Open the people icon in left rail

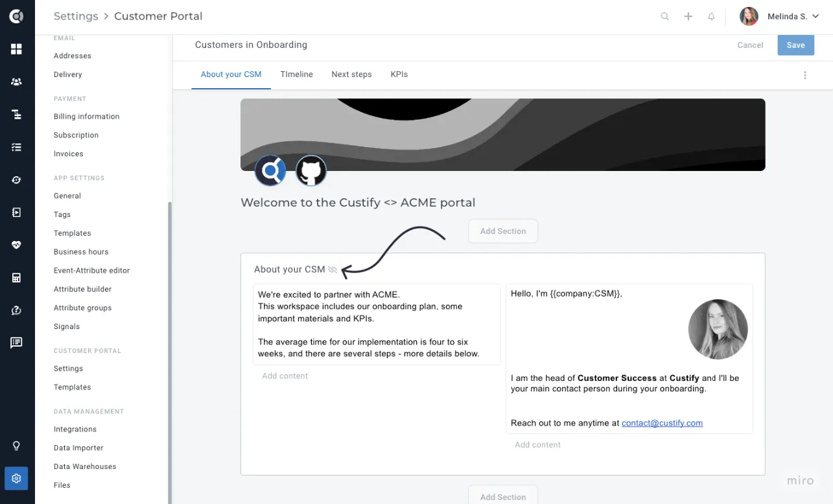16,82
